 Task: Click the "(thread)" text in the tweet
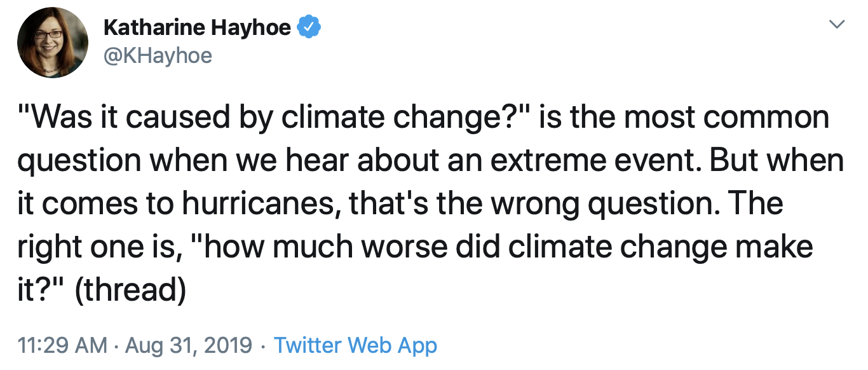[x=130, y=290]
